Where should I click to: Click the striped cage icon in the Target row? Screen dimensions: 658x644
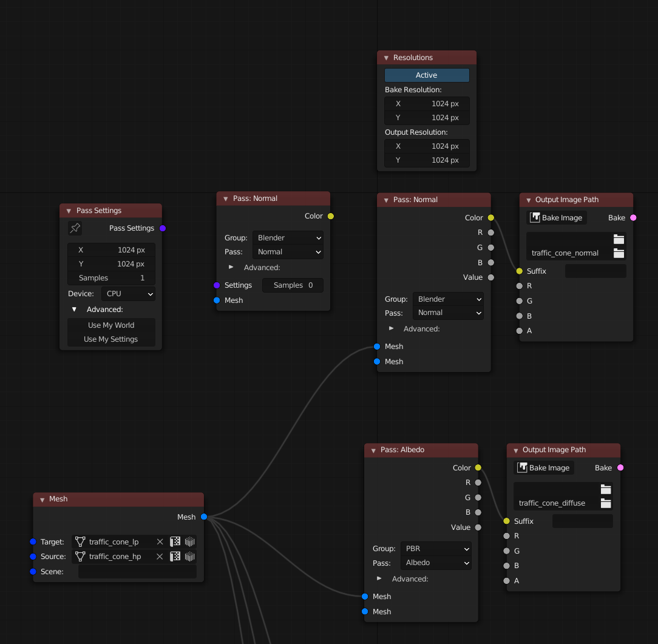189,541
